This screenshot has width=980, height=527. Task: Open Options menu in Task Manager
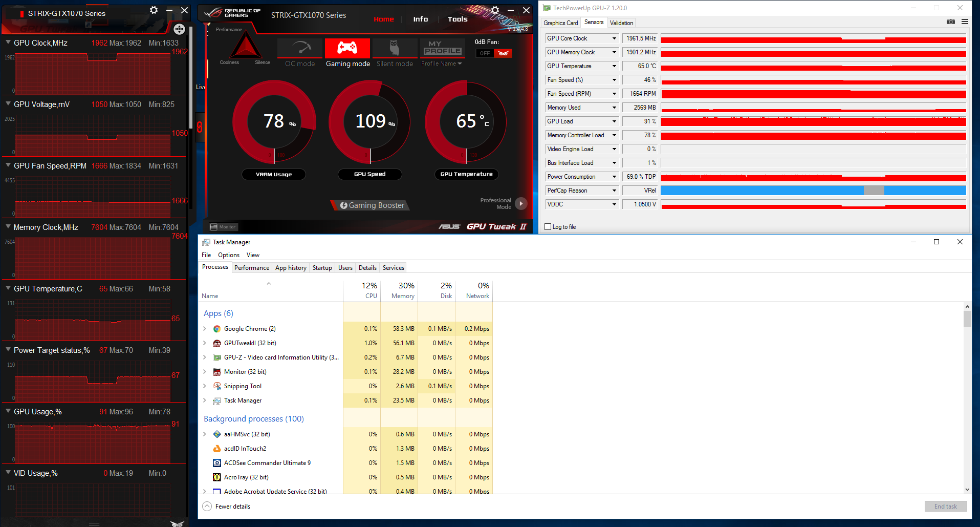tap(229, 255)
